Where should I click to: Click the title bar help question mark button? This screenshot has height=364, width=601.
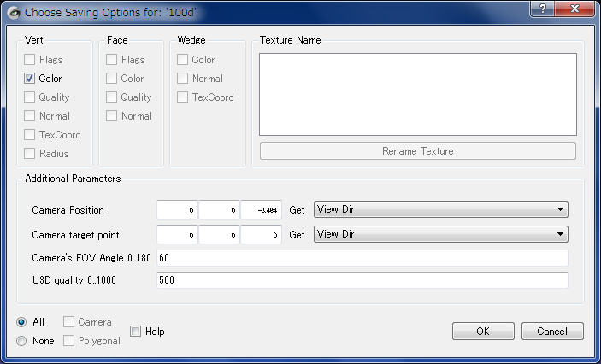pos(542,9)
